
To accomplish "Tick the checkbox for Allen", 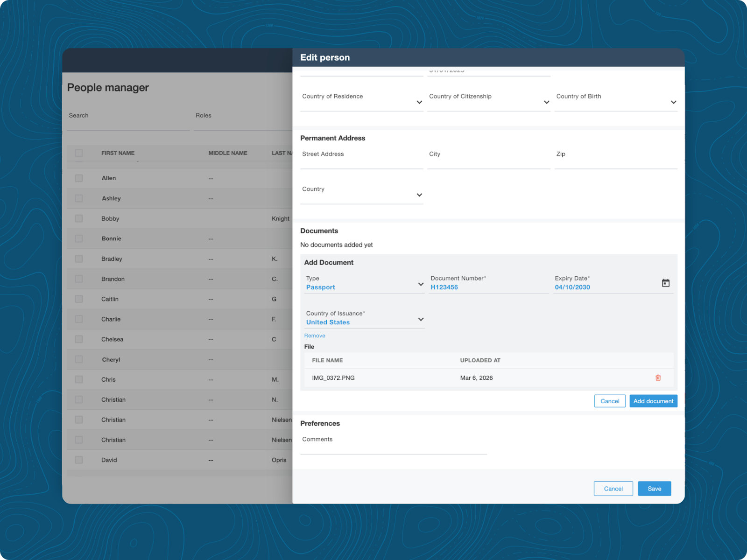I will (79, 178).
